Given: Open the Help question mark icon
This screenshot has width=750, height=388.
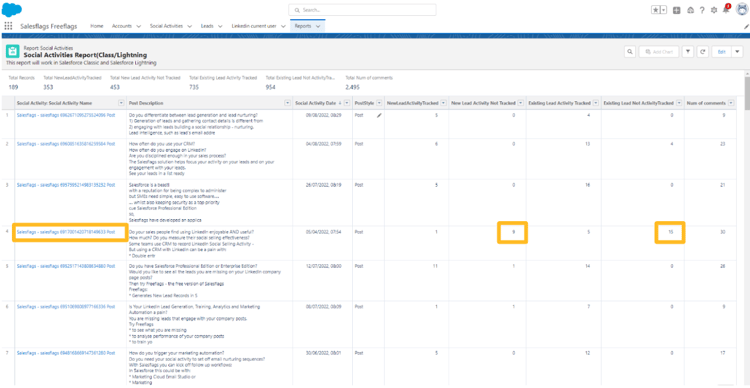Looking at the screenshot, I should click(702, 10).
